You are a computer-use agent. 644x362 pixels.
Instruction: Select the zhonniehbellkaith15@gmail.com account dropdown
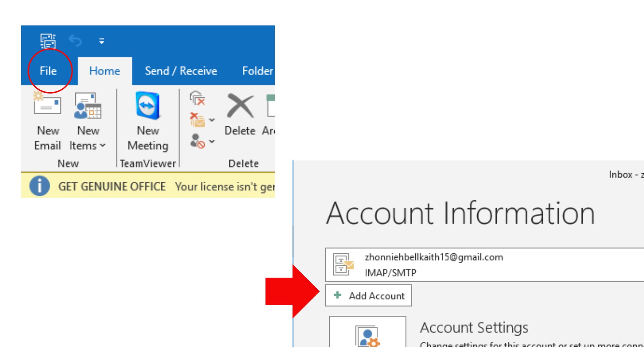[484, 265]
